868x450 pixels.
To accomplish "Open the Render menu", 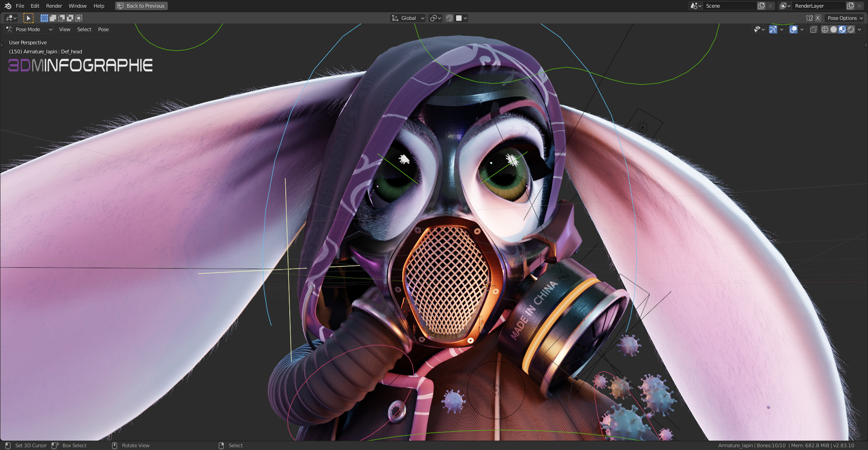I will click(54, 6).
